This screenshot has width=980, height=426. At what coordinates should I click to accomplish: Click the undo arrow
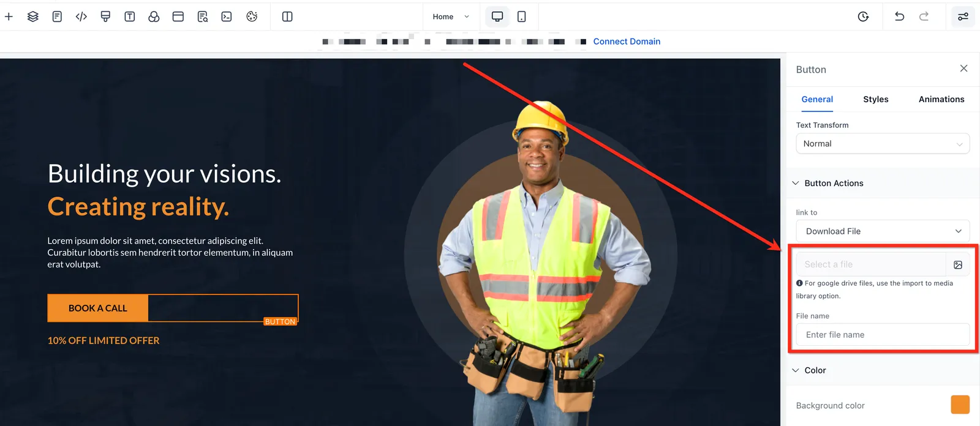[899, 17]
